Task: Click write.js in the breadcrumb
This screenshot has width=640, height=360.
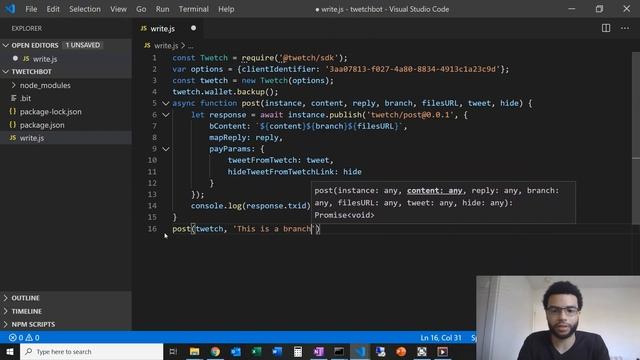Action: click(166, 46)
